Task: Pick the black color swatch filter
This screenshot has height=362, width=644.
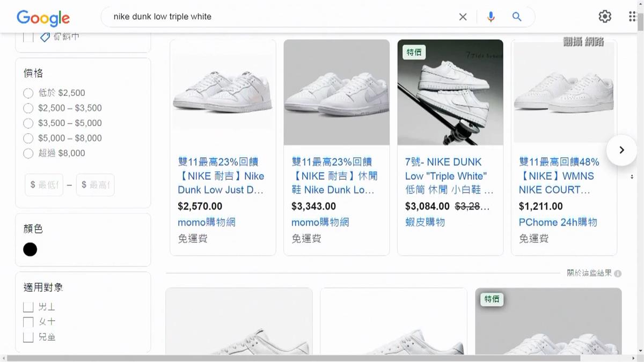Action: (x=30, y=249)
